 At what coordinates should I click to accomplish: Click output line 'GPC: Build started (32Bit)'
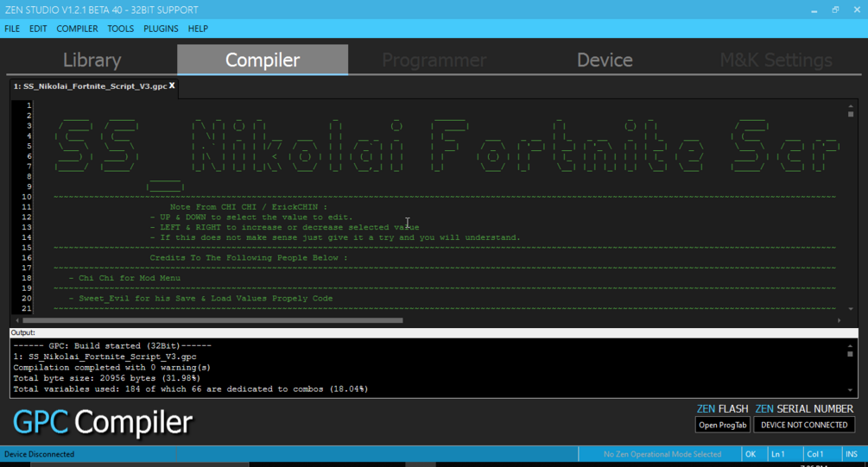tap(112, 346)
